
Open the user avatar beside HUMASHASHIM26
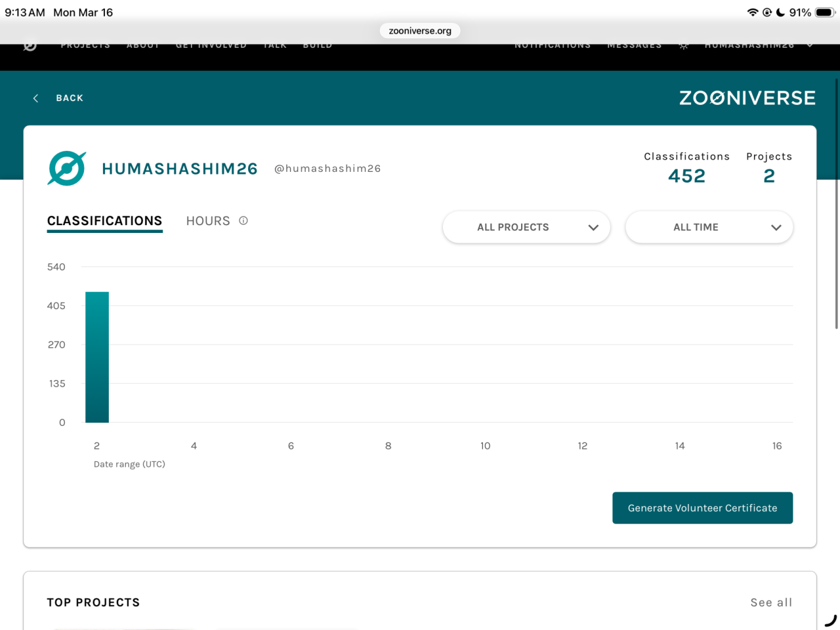coord(67,169)
